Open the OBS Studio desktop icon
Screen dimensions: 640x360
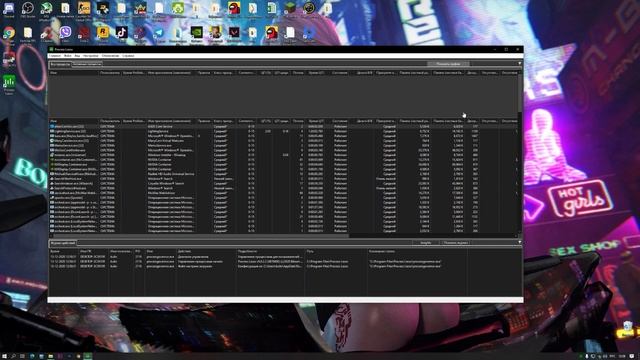pyautogui.click(x=27, y=9)
